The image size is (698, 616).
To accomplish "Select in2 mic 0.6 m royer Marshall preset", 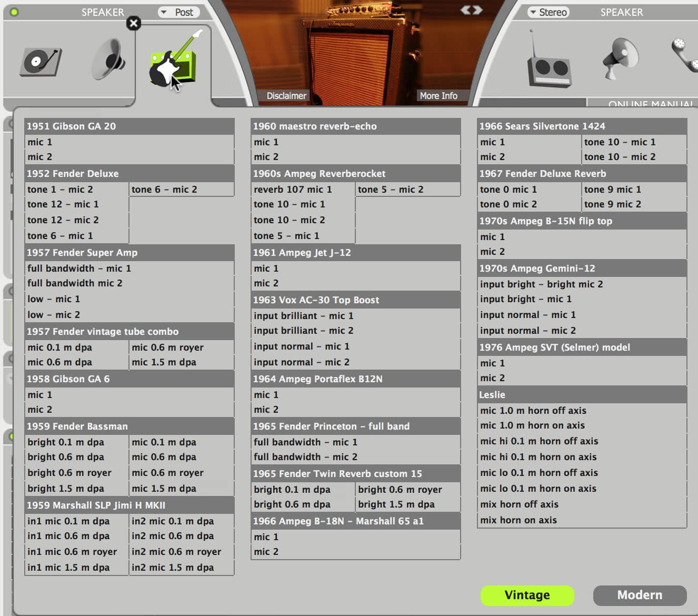I will click(181, 552).
